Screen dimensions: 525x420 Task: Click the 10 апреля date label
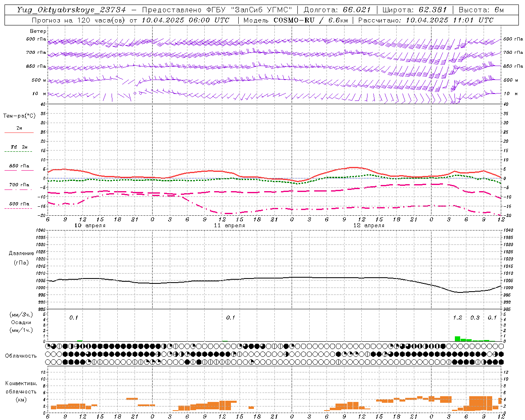[x=90, y=226]
